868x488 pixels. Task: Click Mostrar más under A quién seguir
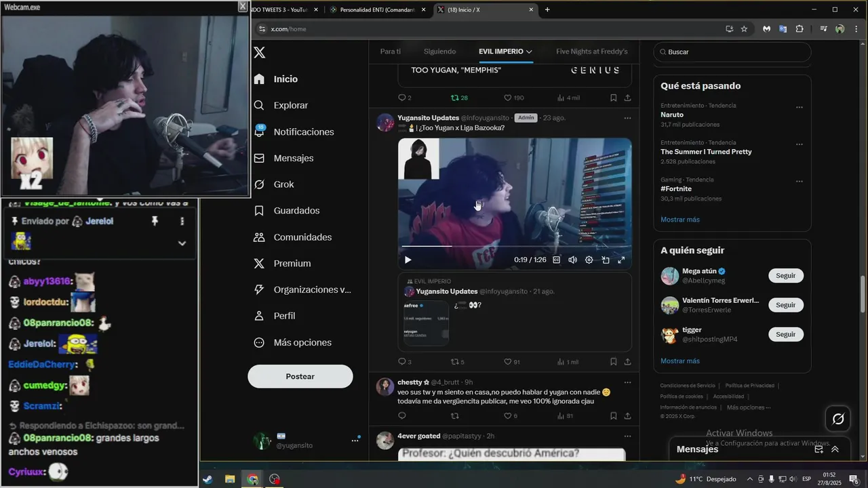680,361
